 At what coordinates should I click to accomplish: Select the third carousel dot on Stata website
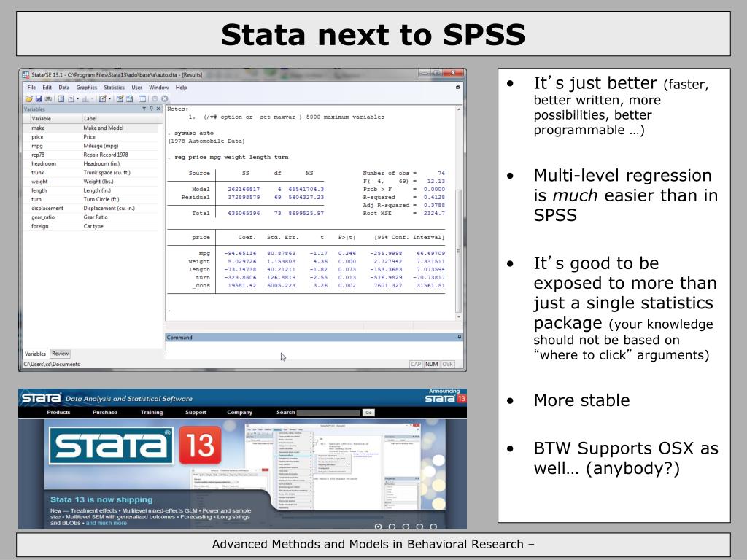coord(406,526)
